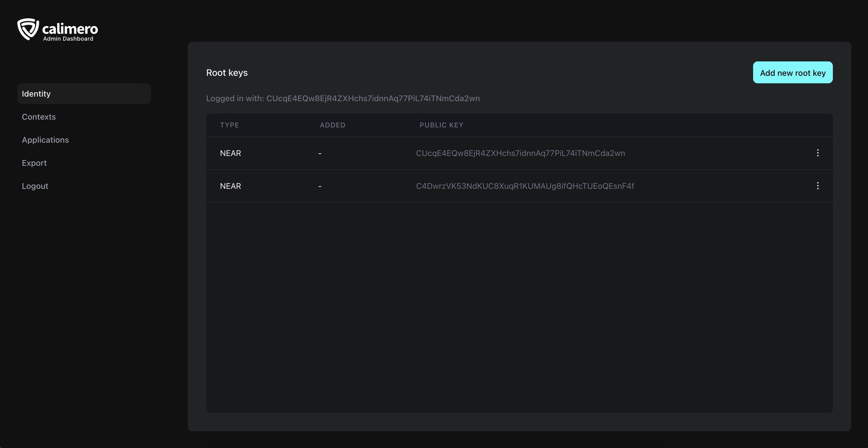This screenshot has width=868, height=448.
Task: Click the ADDED column header
Action: (x=333, y=125)
